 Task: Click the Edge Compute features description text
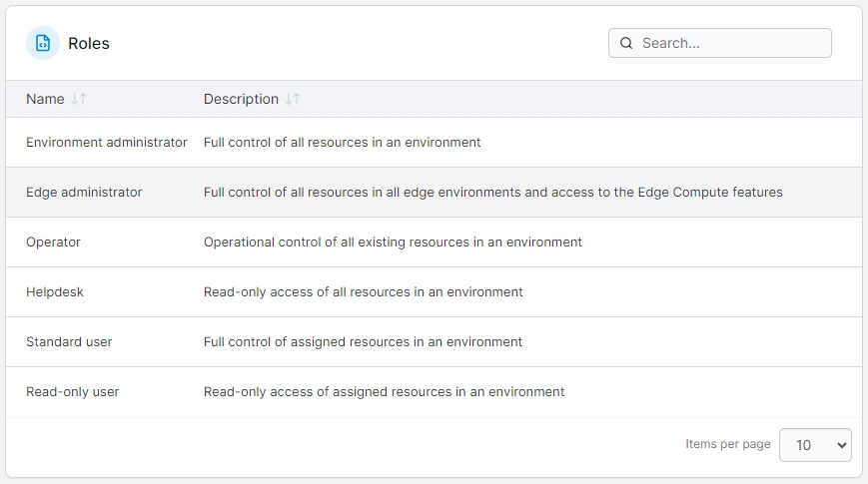492,193
